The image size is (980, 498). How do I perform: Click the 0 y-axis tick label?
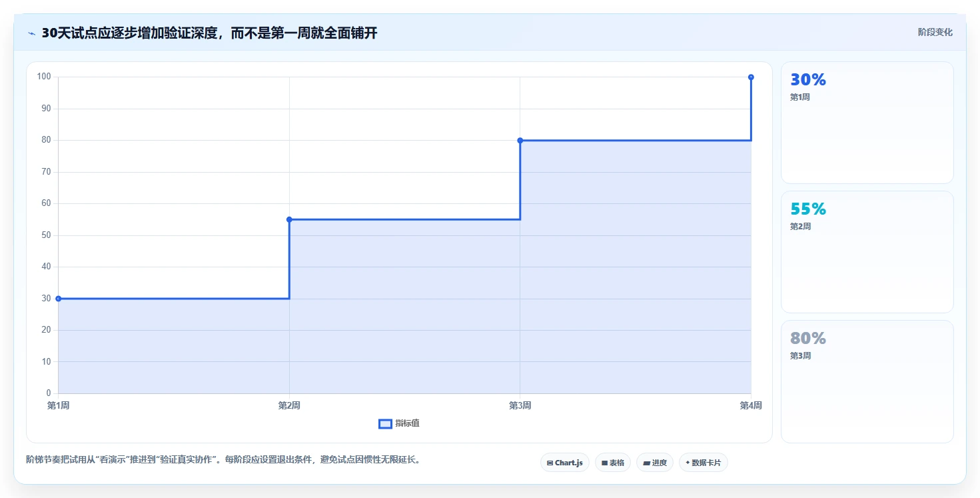[49, 393]
